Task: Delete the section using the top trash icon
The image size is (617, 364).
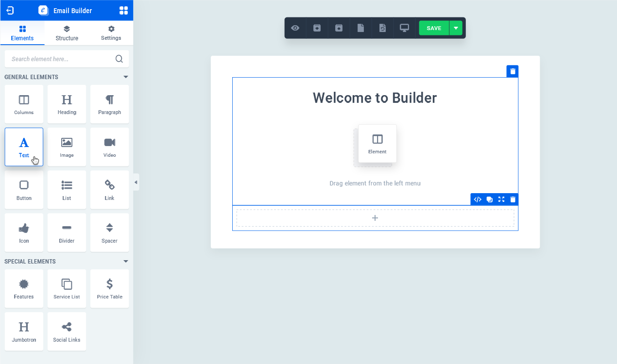Action: (x=512, y=71)
